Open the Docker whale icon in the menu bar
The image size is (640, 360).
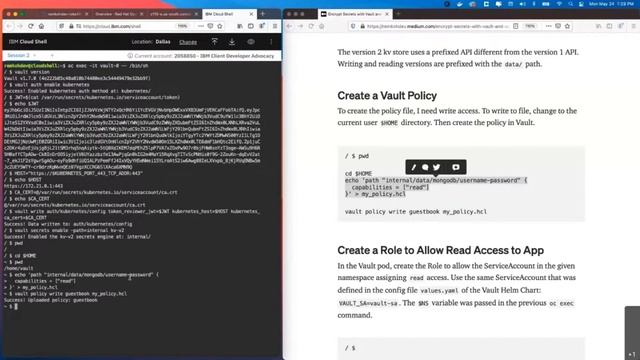[x=460, y=4]
